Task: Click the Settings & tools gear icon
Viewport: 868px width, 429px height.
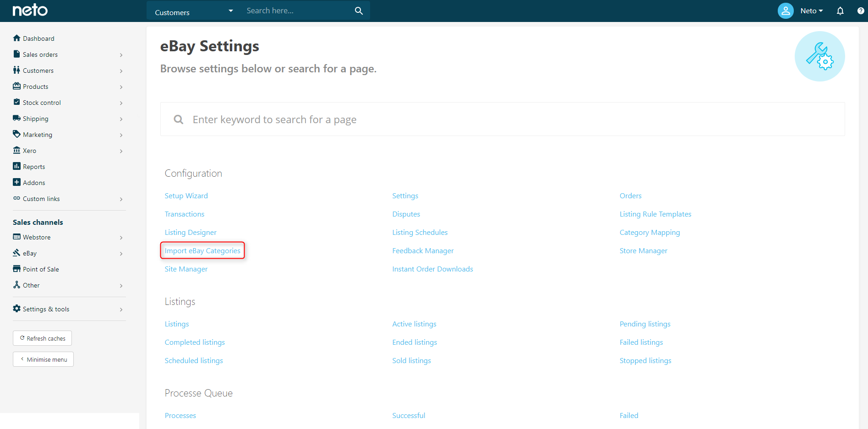Action: click(x=17, y=309)
